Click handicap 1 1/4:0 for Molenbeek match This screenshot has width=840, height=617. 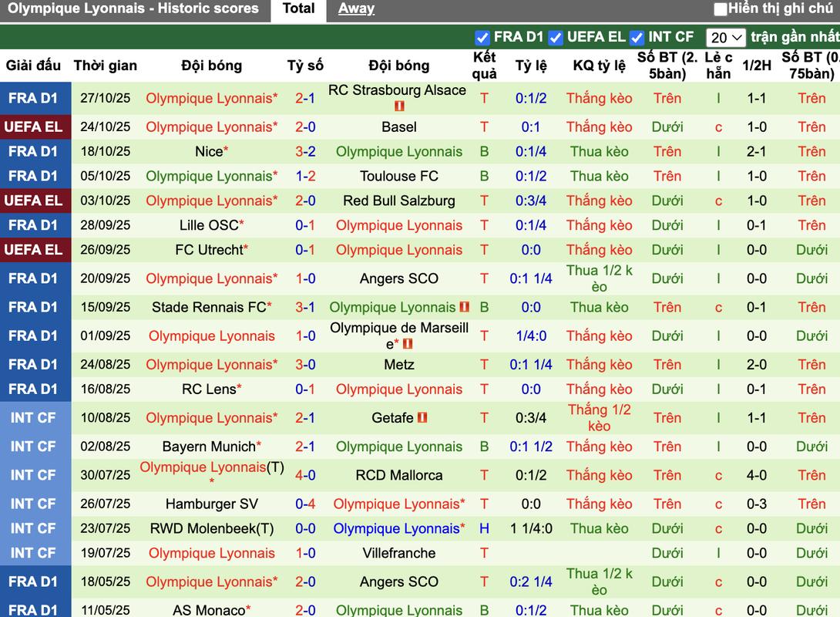point(531,529)
